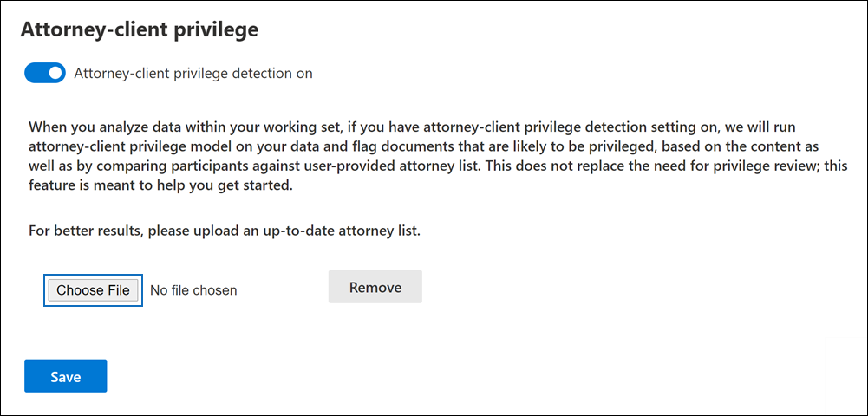Image resolution: width=868 pixels, height=416 pixels.
Task: Turn off attorney-client privilege detection toggle
Action: [x=45, y=74]
